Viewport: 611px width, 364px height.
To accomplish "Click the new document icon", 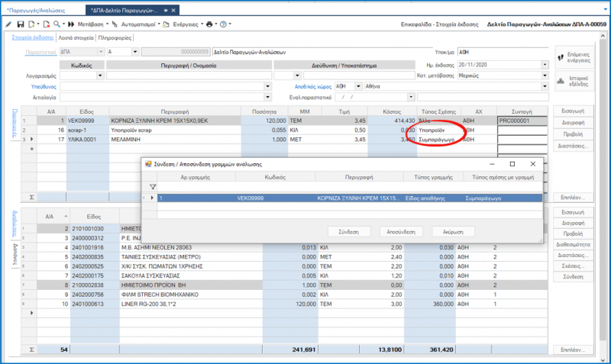I will (31, 24).
